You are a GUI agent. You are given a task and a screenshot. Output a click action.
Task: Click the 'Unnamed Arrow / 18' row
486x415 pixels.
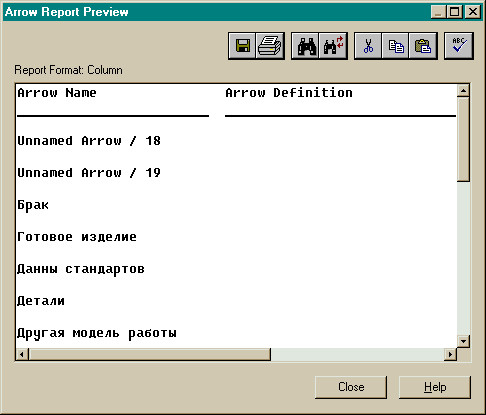(89, 141)
